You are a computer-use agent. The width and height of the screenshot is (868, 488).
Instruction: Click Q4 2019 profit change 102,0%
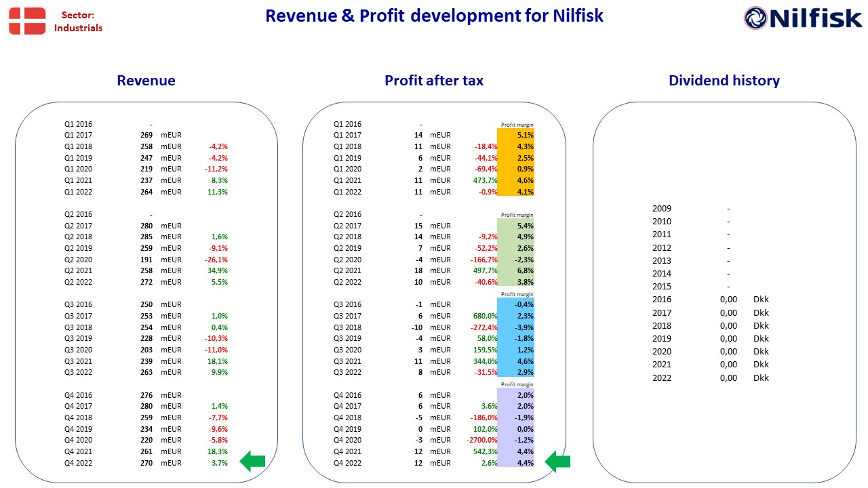485,429
